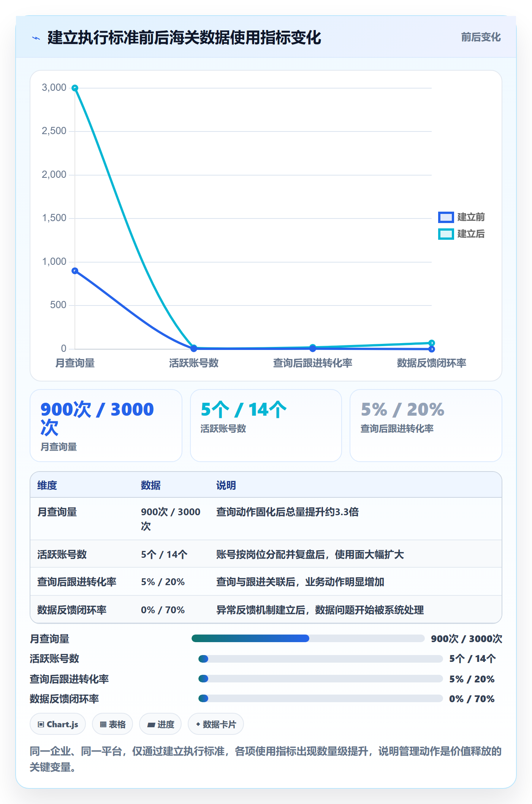Click the 查询后跟进转化率 x-axis label
Viewport: 532px width, 804px height.
pos(313,363)
